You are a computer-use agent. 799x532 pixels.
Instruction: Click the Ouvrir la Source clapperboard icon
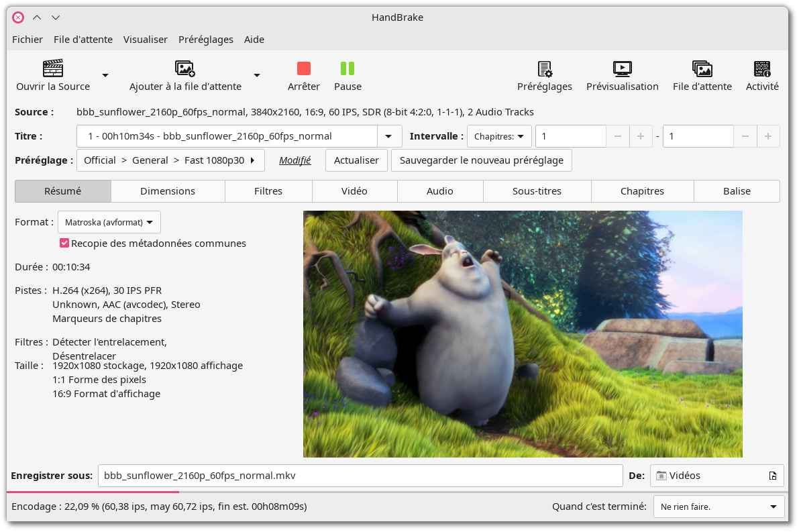pos(53,68)
